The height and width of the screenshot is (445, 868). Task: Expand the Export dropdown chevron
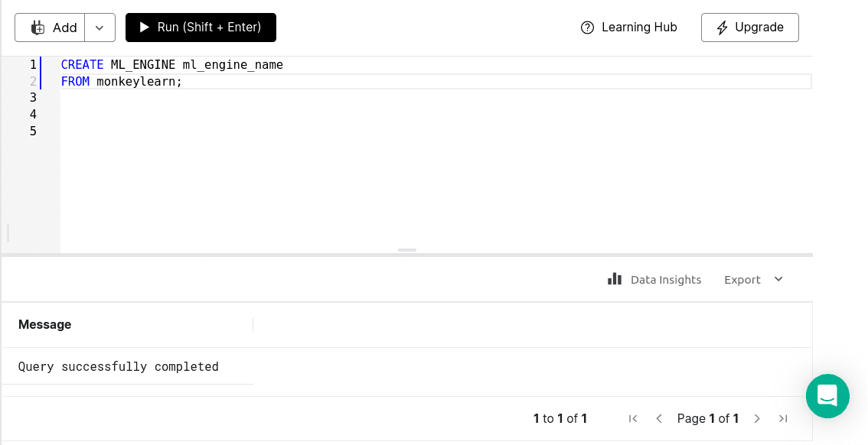tap(778, 279)
